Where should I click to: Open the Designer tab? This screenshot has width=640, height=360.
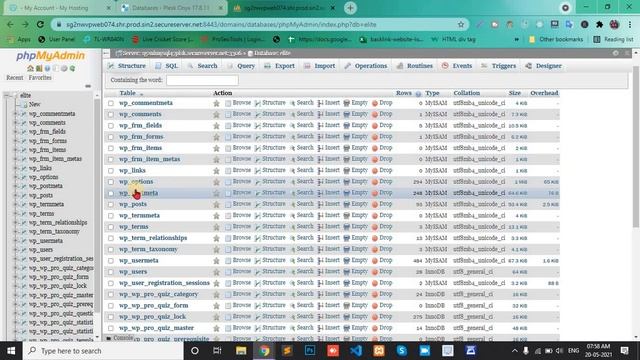coord(544,66)
